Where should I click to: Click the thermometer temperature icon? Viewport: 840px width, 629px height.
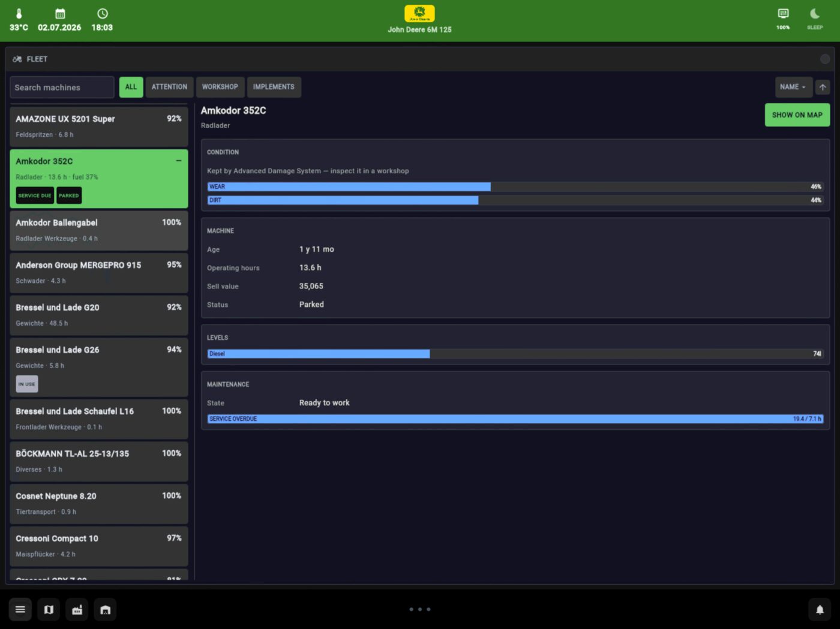pyautogui.click(x=19, y=13)
